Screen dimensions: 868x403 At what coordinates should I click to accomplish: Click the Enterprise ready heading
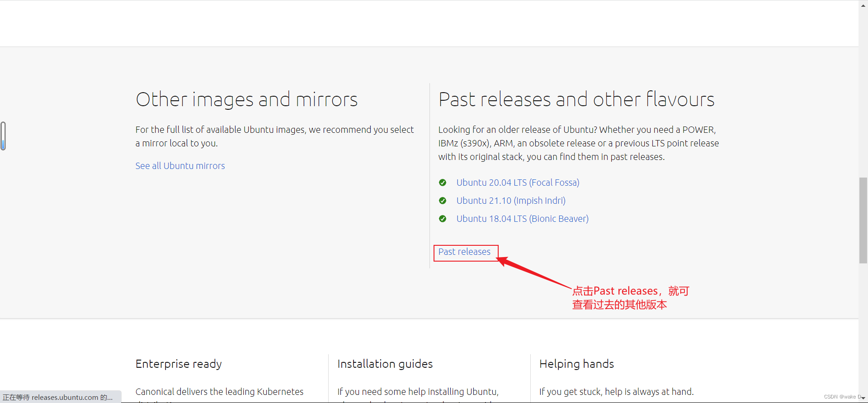click(179, 364)
